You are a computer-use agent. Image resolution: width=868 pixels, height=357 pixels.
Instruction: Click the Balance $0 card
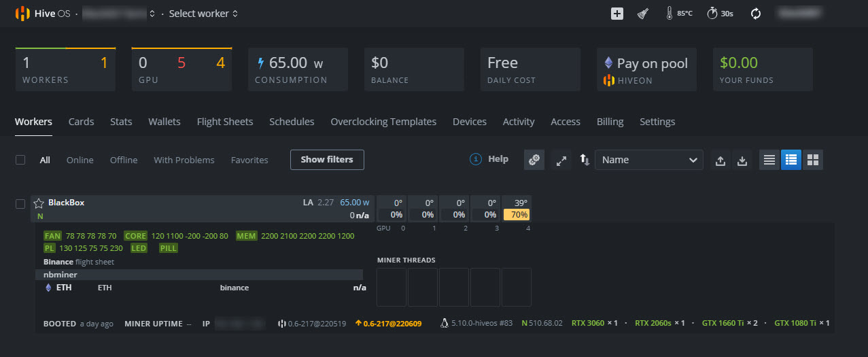coord(414,69)
